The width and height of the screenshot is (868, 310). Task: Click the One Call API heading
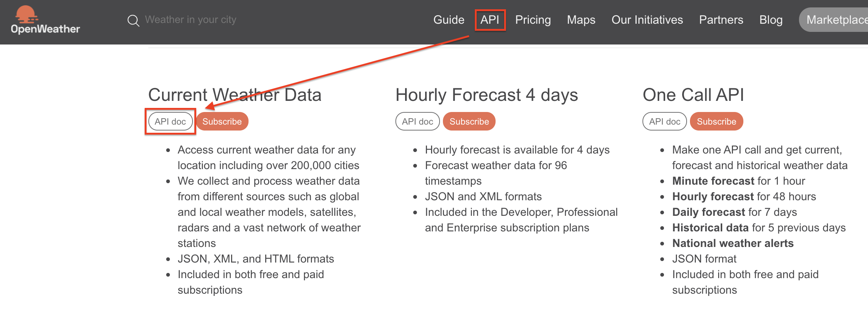pos(693,95)
